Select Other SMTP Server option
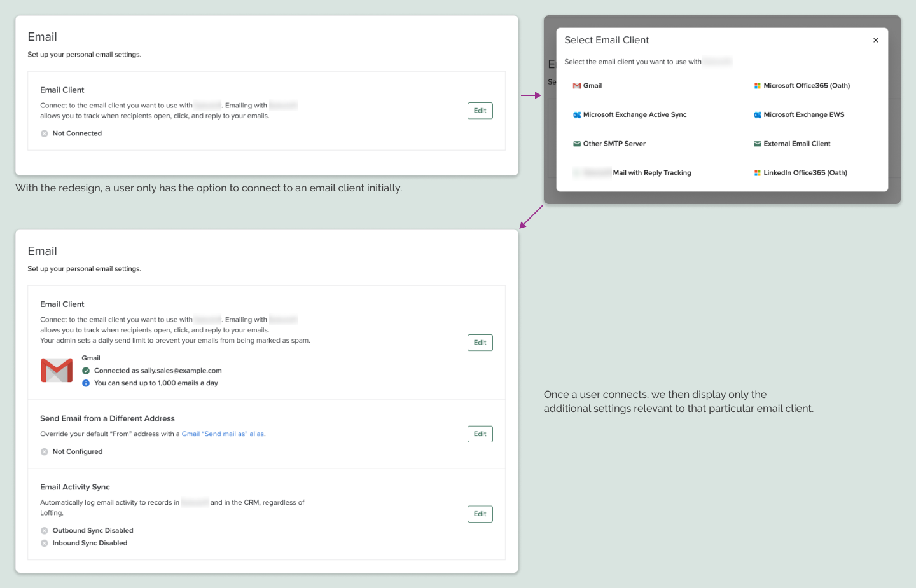This screenshot has height=588, width=916. pos(614,143)
